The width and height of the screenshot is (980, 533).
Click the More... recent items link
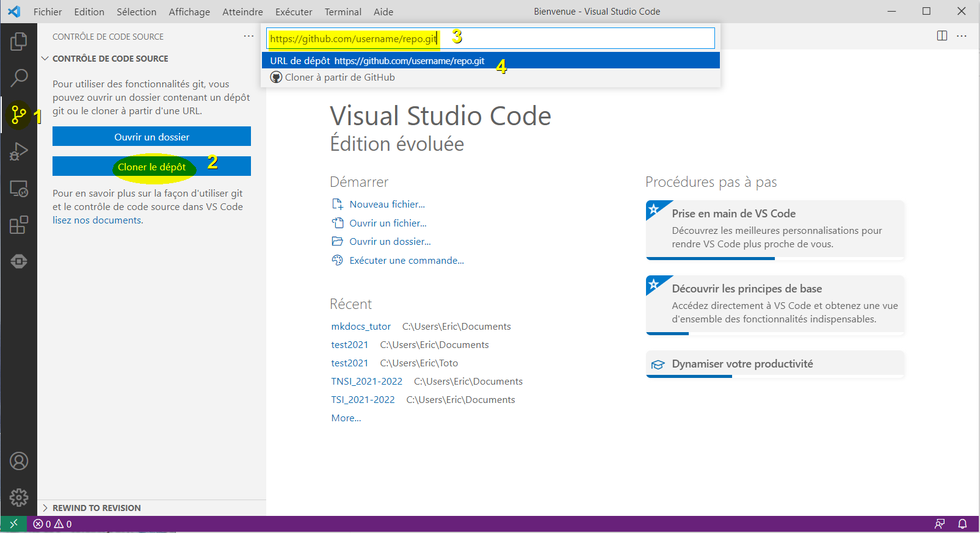pos(346,418)
